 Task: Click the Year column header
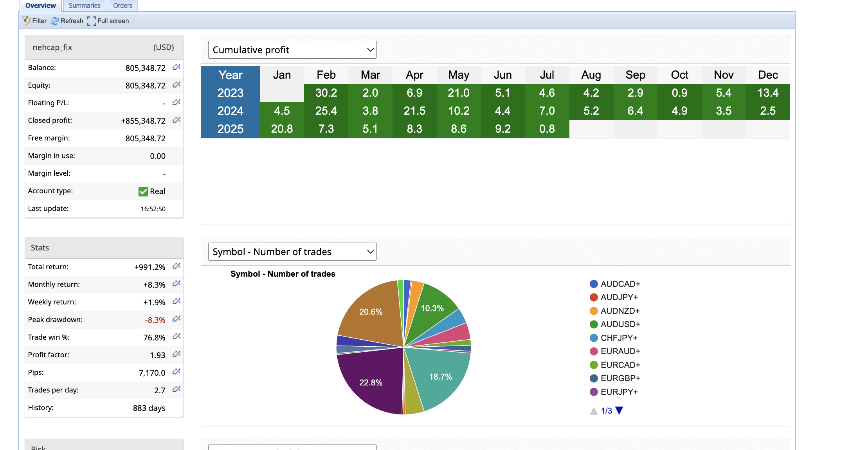(x=231, y=75)
